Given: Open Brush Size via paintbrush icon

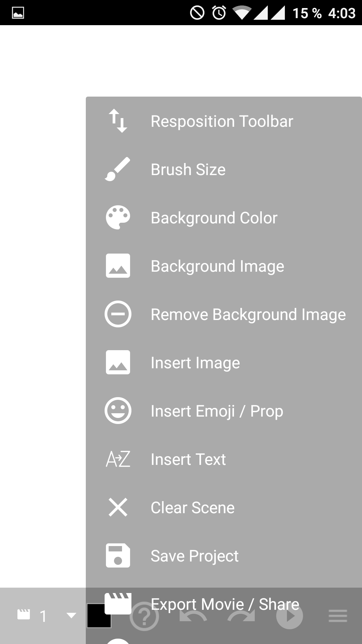Looking at the screenshot, I should (x=118, y=169).
